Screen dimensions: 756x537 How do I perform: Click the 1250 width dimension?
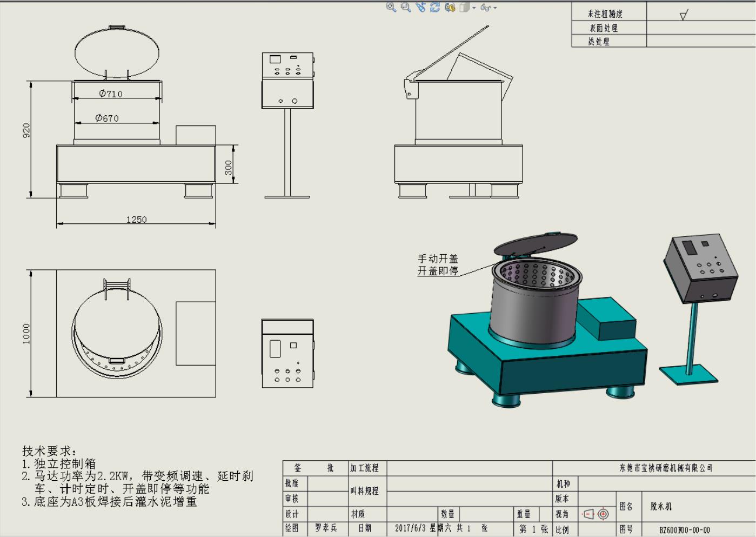pos(136,220)
